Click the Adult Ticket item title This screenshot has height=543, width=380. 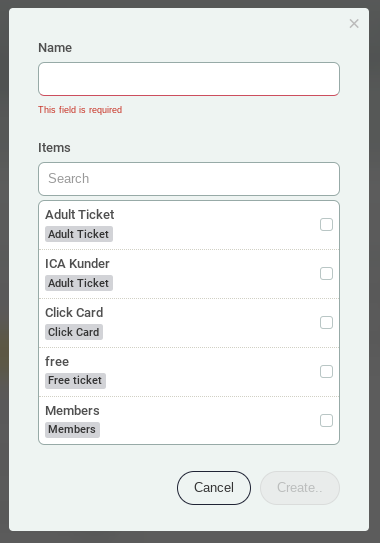(80, 215)
